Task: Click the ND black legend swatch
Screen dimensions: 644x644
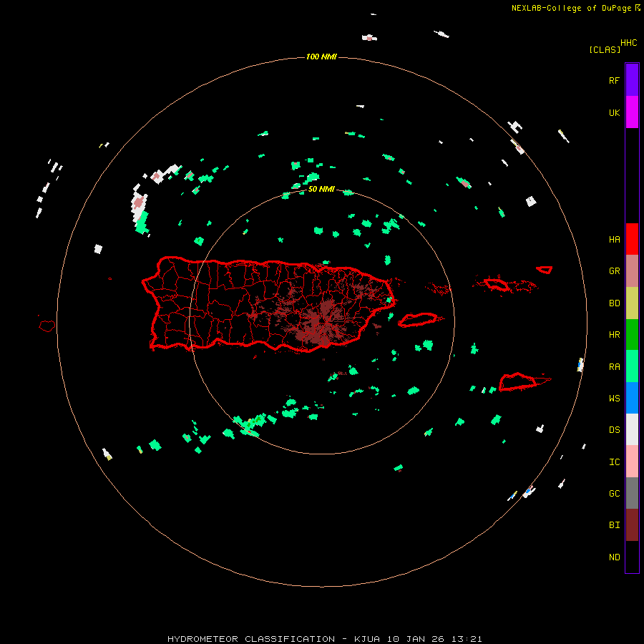Action: point(632,557)
